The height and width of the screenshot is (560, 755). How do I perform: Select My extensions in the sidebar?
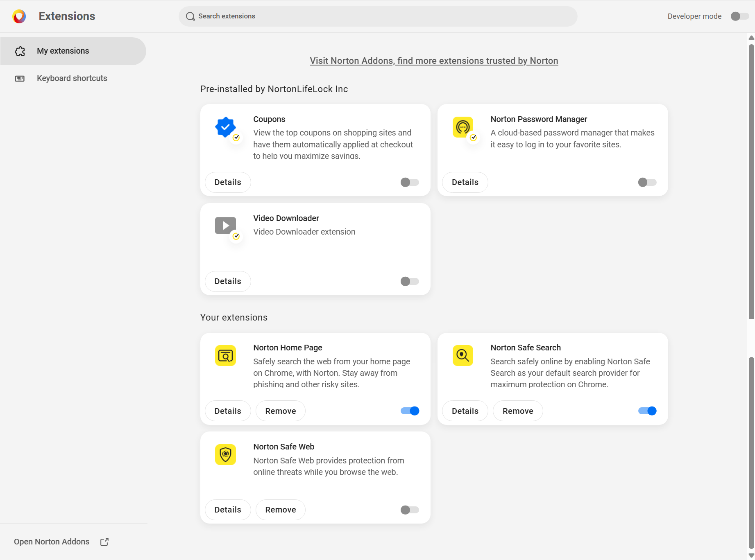click(73, 51)
